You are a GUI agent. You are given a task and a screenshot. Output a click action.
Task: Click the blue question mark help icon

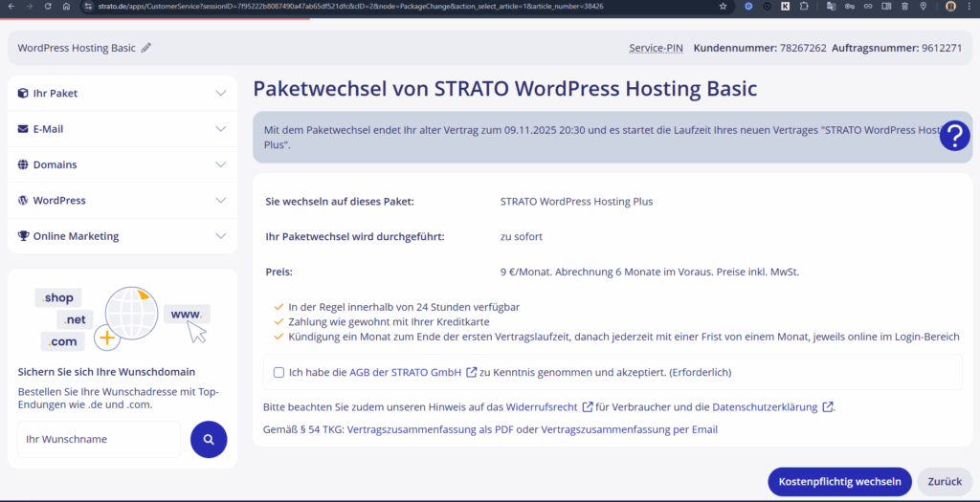tap(954, 136)
